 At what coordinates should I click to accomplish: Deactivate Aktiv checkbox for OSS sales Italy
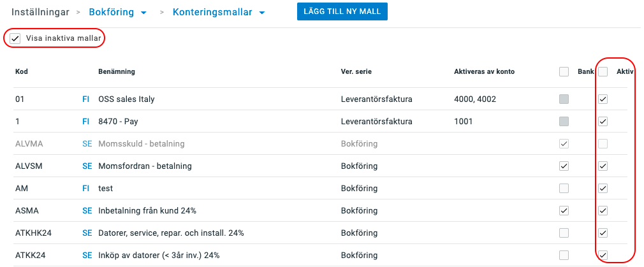(x=603, y=99)
